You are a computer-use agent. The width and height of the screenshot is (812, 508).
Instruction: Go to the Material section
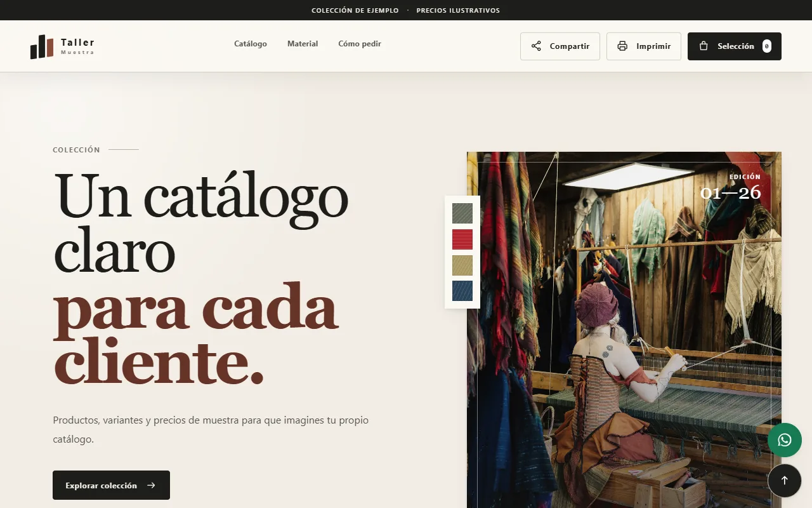click(303, 44)
